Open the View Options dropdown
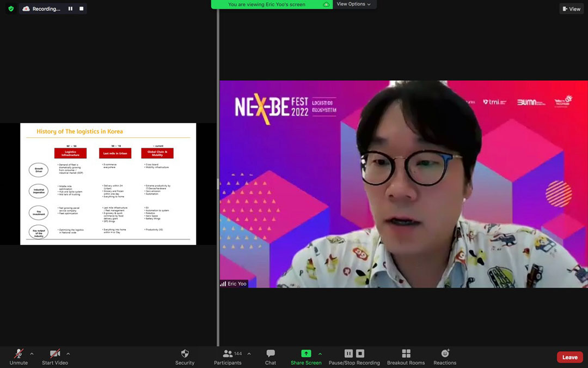 pos(354,4)
